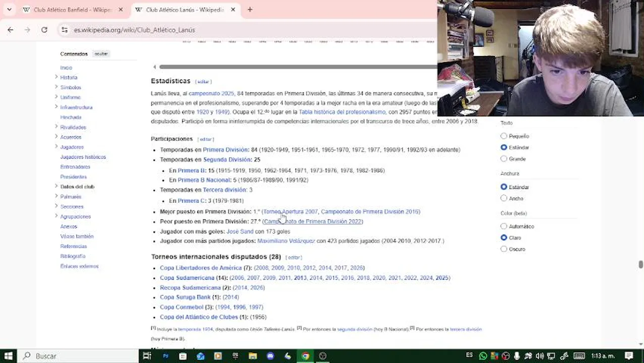This screenshot has width=644, height=363.
Task: Open Discord from the taskbar
Action: pos(270,356)
